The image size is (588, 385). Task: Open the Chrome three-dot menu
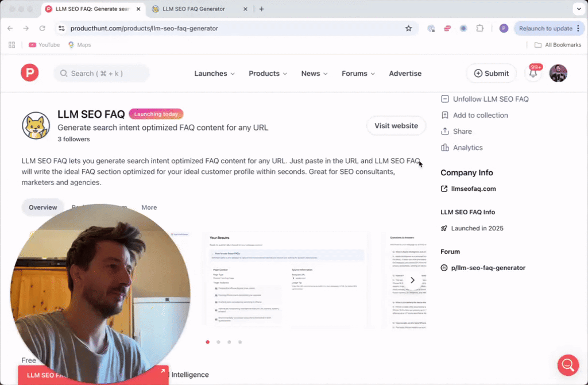click(578, 28)
